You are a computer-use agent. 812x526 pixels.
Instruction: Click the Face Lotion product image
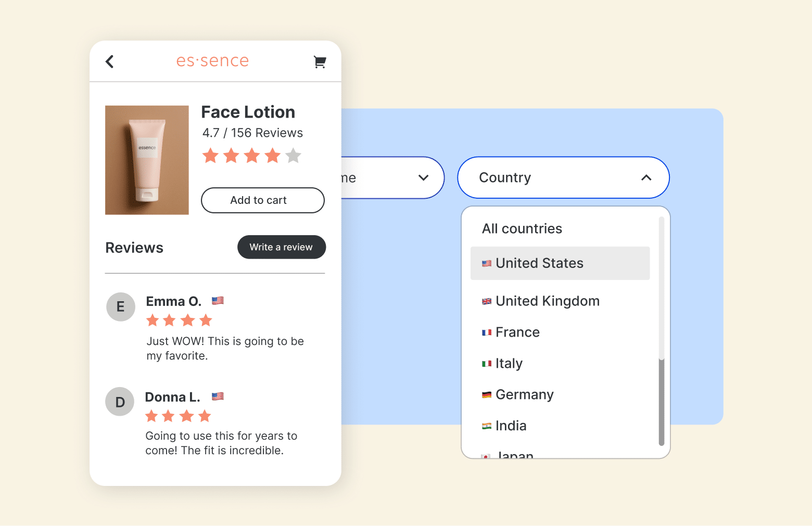pyautogui.click(x=147, y=160)
